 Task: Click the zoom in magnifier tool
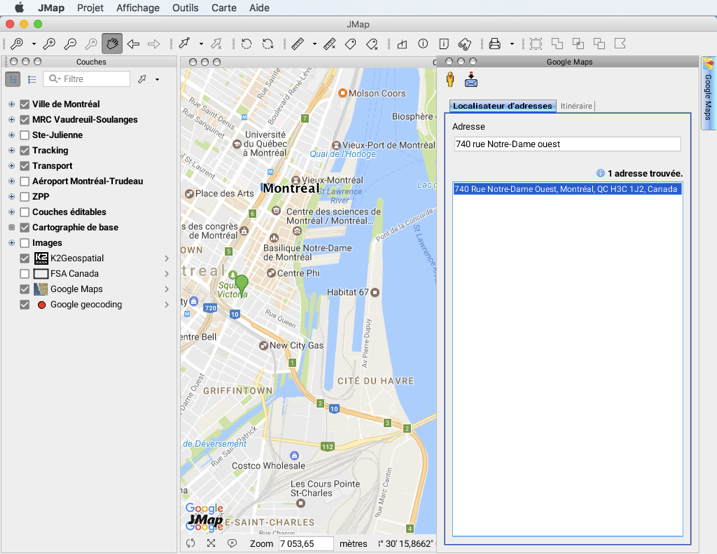point(48,44)
